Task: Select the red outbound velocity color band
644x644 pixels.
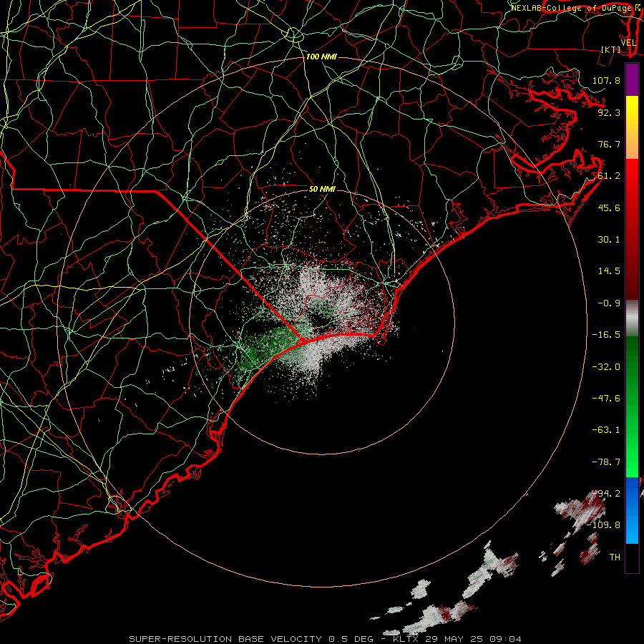Action: (x=632, y=229)
